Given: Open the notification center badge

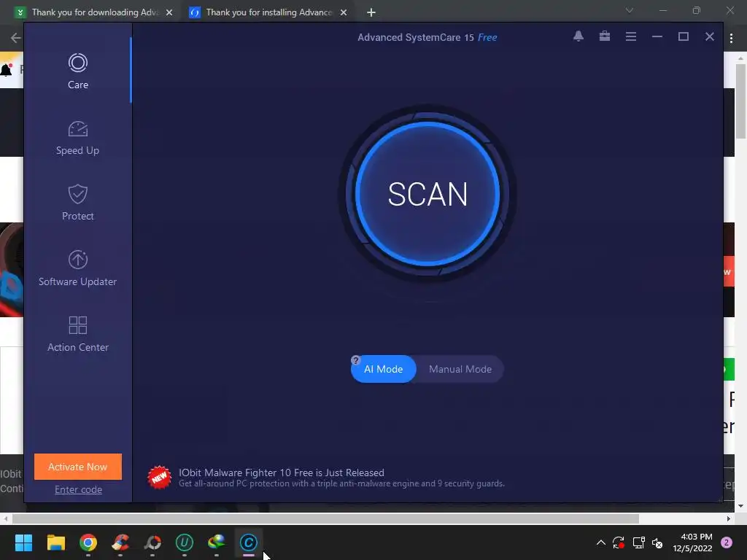Looking at the screenshot, I should click(727, 542).
